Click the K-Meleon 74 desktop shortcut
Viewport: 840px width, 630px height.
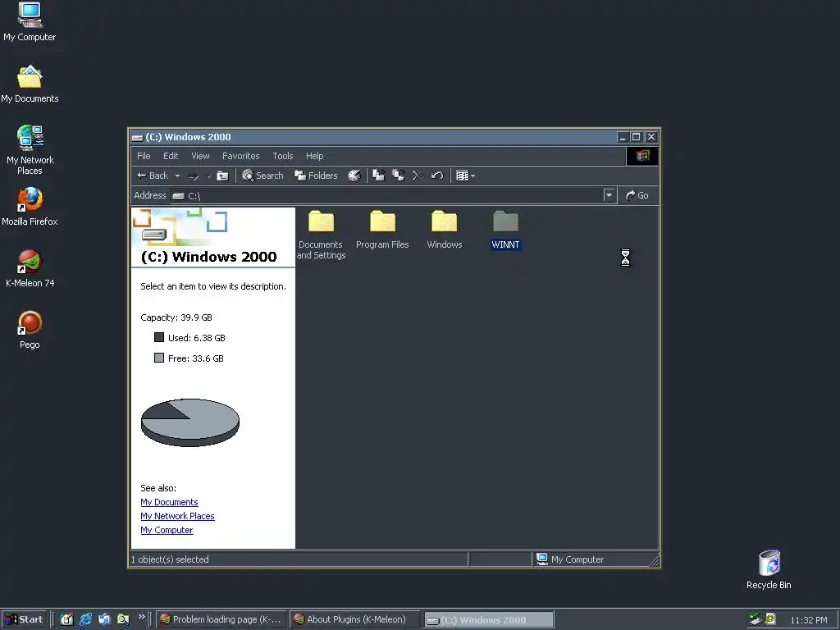pyautogui.click(x=30, y=268)
